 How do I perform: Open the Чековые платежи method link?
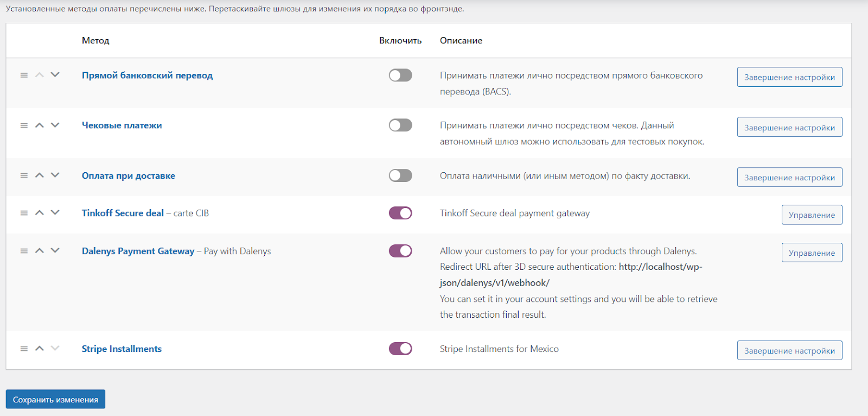tap(122, 125)
